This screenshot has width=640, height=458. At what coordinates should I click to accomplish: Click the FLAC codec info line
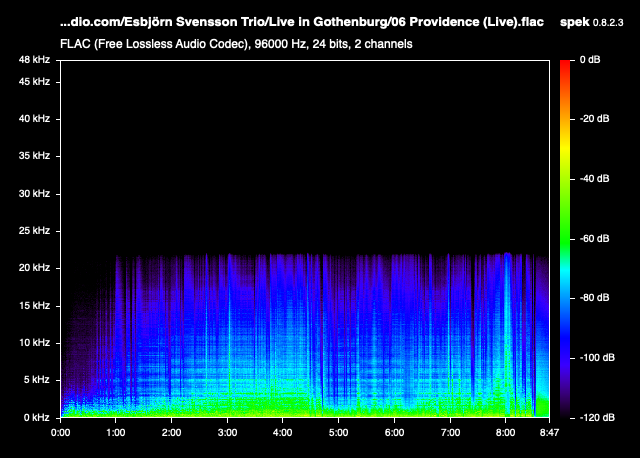236,44
